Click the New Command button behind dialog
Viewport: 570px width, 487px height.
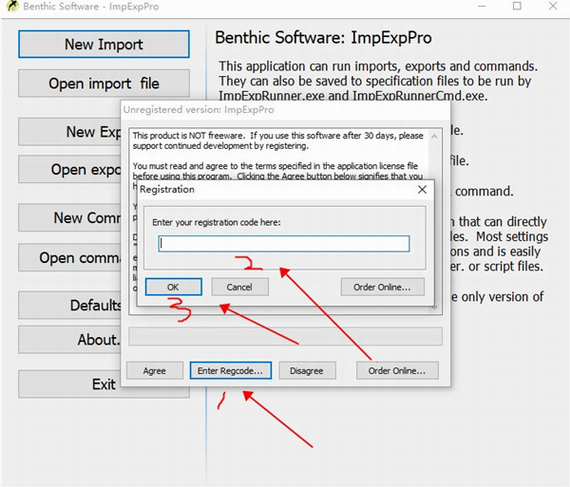(x=70, y=218)
